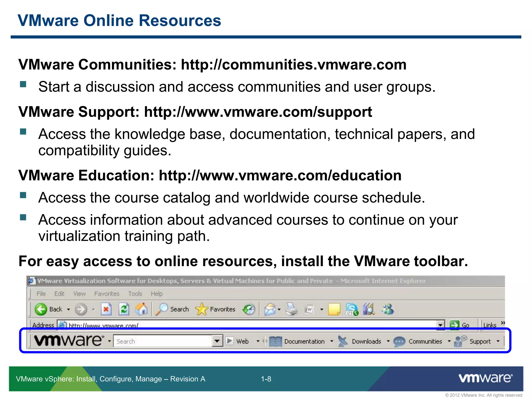
Task: Click the Documentation book icon
Action: (275, 341)
